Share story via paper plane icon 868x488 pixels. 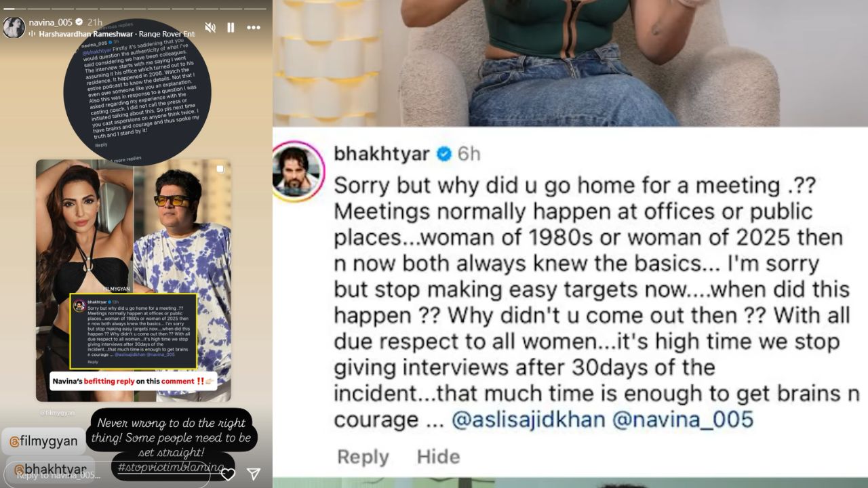[254, 474]
